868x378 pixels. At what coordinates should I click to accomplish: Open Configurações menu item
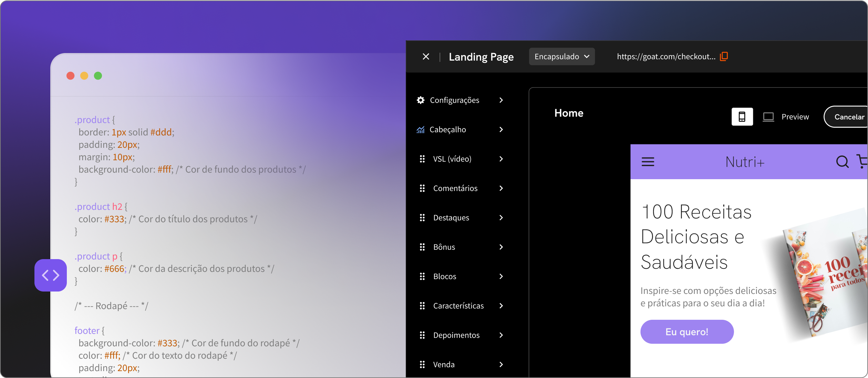454,100
